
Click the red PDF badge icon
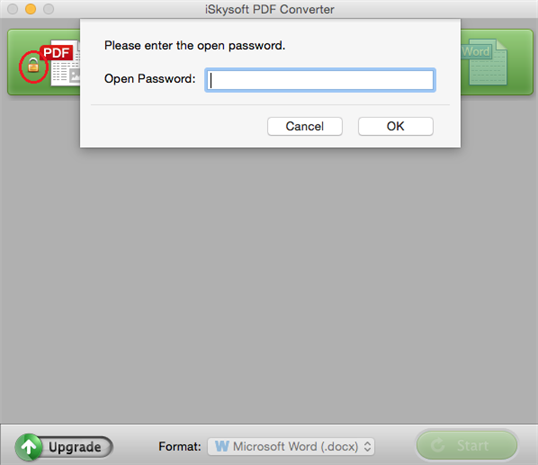[56, 53]
